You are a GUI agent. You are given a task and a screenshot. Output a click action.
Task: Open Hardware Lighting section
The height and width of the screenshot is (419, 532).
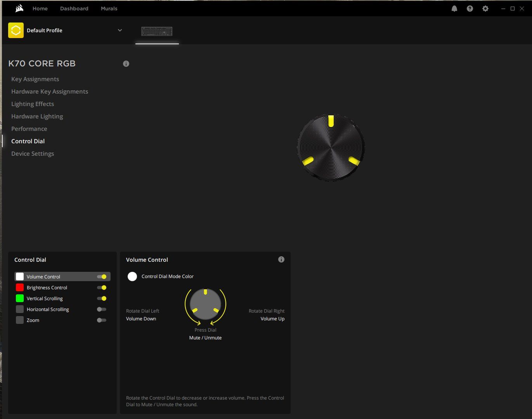pos(37,116)
